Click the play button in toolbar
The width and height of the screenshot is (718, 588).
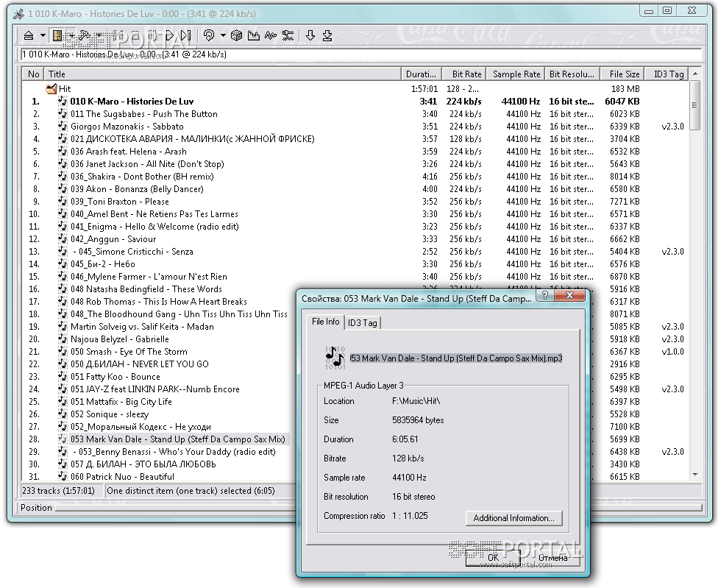pos(170,35)
